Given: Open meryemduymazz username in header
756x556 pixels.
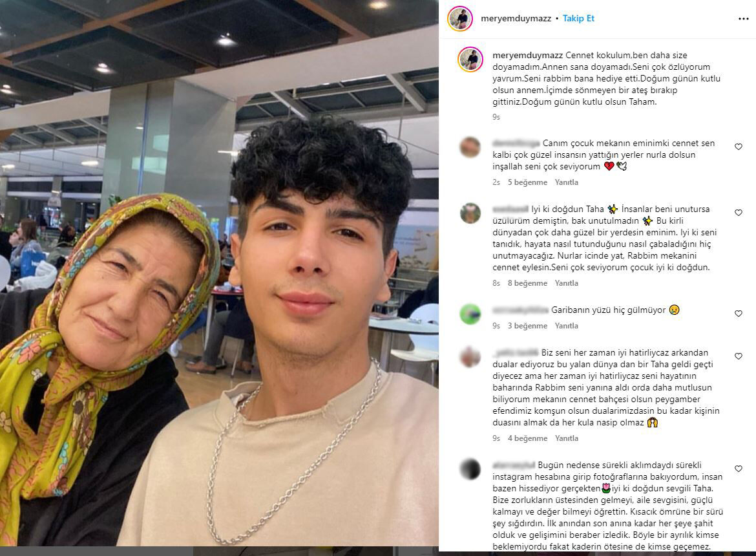Looking at the screenshot, I should [x=516, y=18].
